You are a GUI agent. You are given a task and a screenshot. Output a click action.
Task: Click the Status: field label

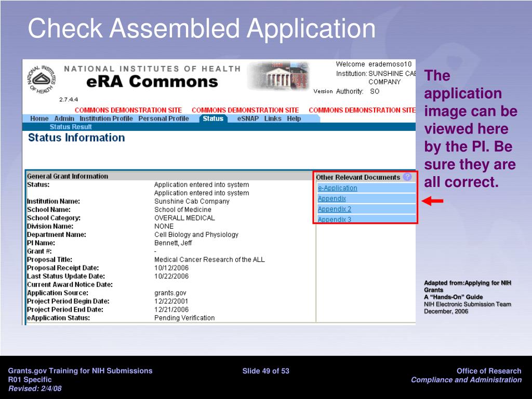click(x=38, y=184)
